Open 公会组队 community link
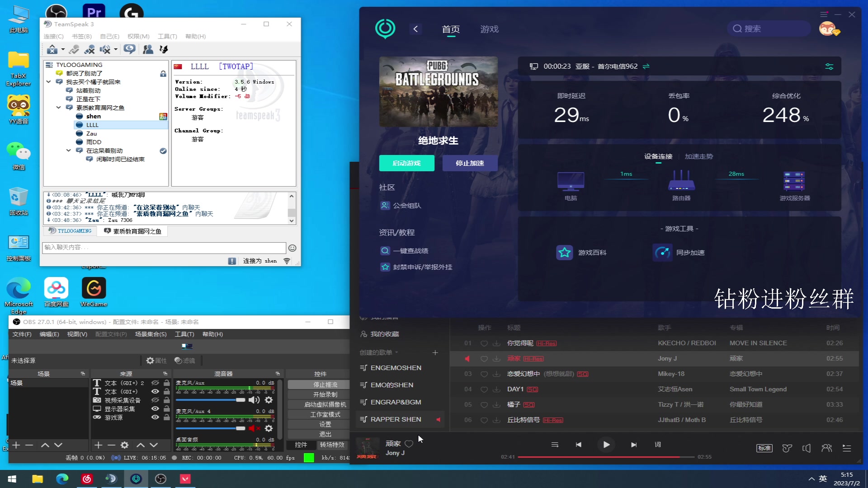Viewport: 868px width, 488px height. click(401, 206)
